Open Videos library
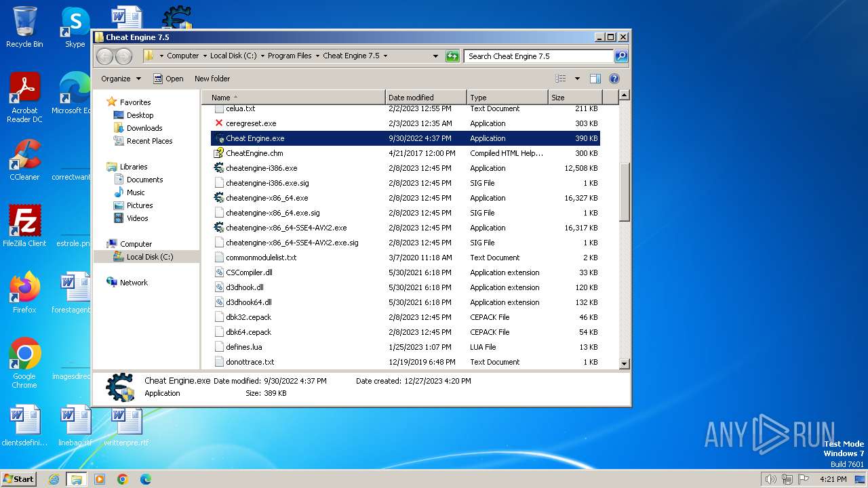The width and height of the screenshot is (868, 488). pos(137,218)
